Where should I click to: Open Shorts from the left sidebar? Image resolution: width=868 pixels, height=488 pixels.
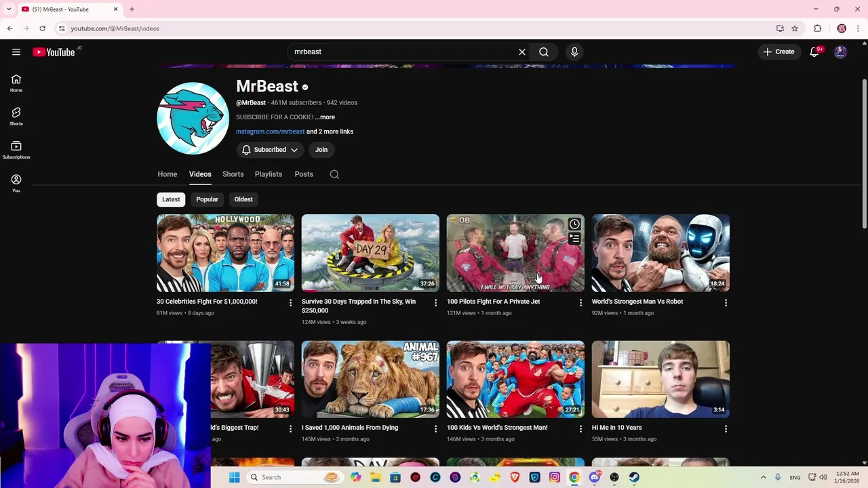click(x=16, y=117)
